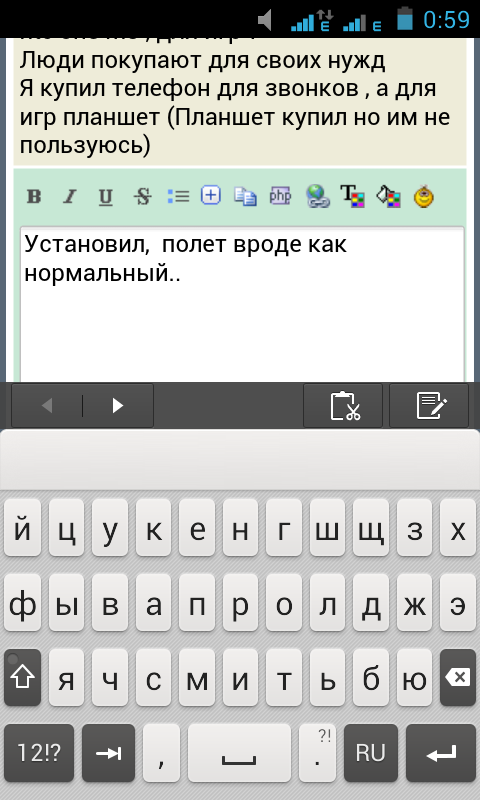
Task: Insert a bulleted list
Action: click(178, 196)
